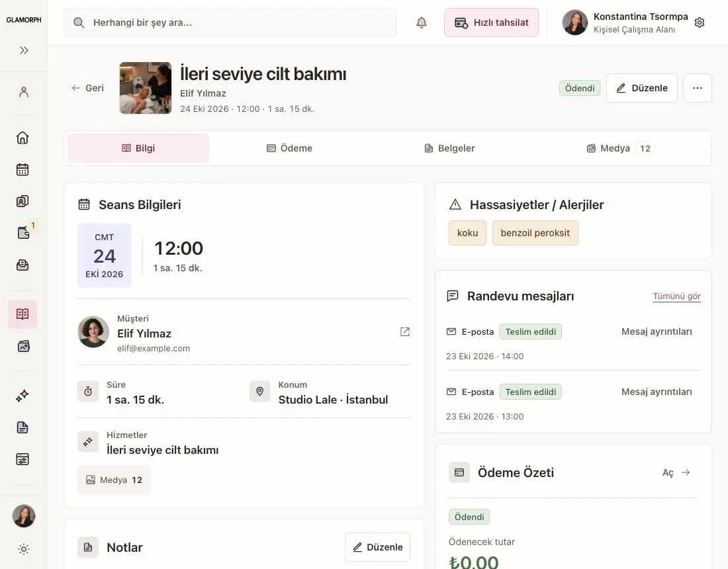The width and height of the screenshot is (728, 569).
Task: Click the 'Ödendi' status badge in header
Action: point(580,88)
